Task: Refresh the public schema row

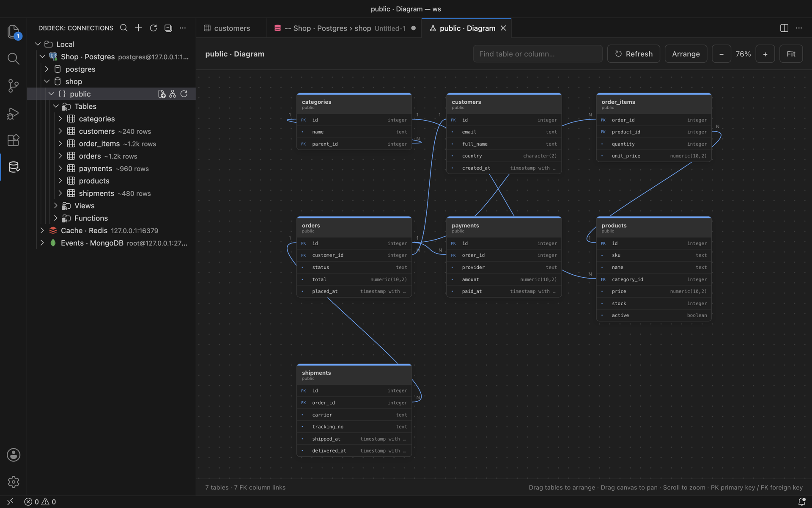Action: coord(184,94)
